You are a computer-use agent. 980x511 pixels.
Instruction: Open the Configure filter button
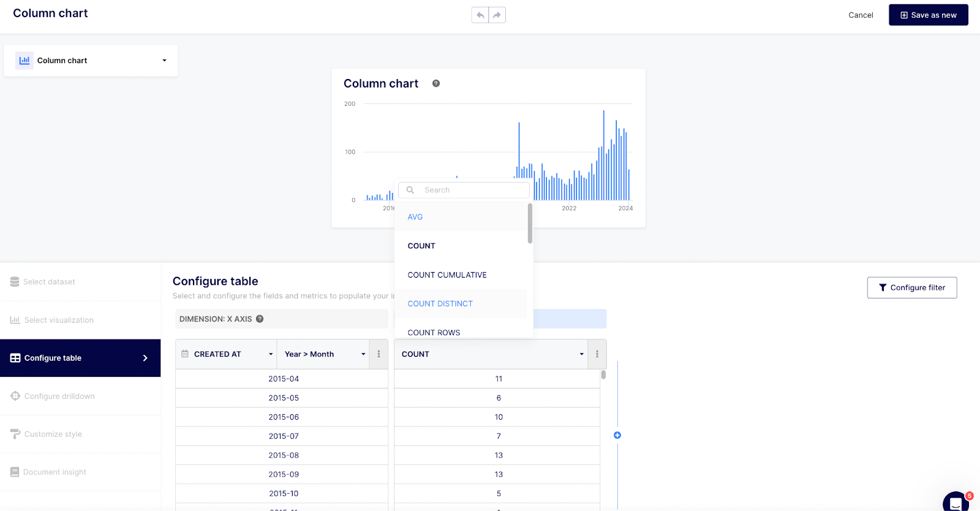[911, 287]
